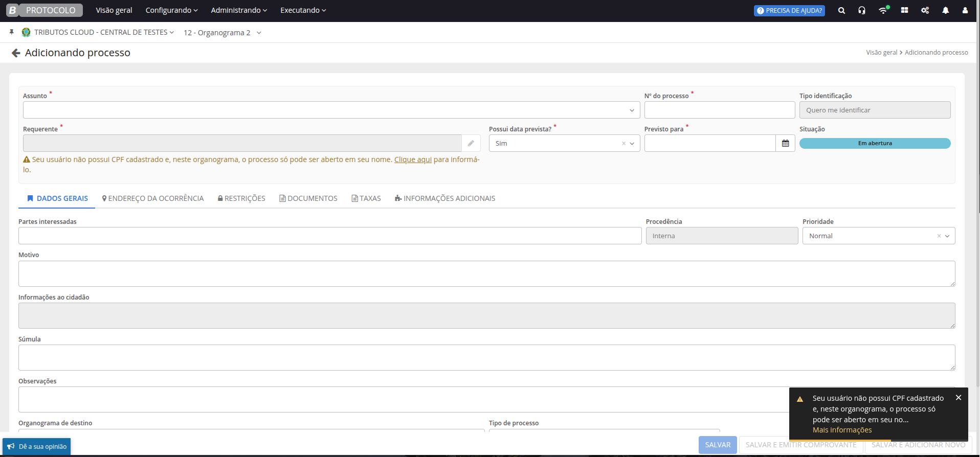980x457 pixels.
Task: Open the Informações Adicionais tab
Action: [445, 198]
